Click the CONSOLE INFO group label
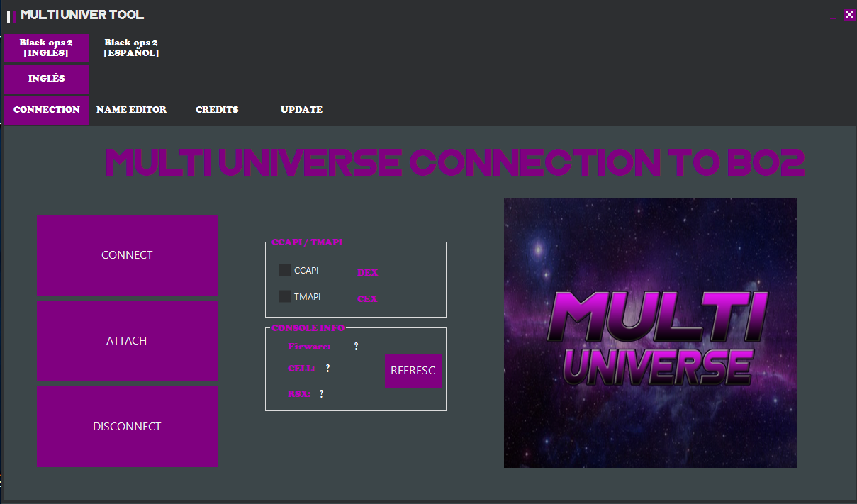 [308, 328]
